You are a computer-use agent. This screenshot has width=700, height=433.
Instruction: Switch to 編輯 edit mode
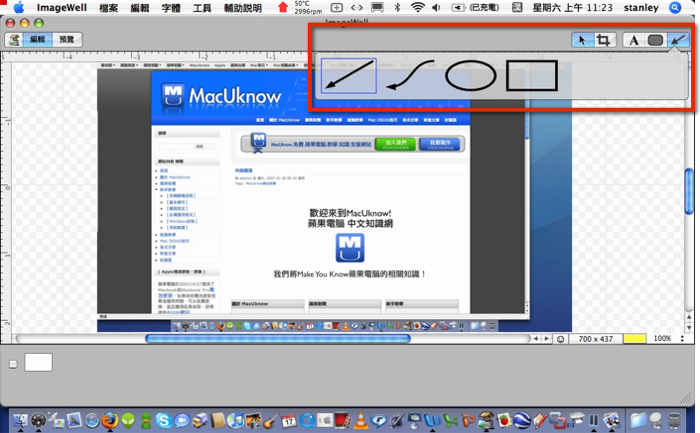click(38, 40)
